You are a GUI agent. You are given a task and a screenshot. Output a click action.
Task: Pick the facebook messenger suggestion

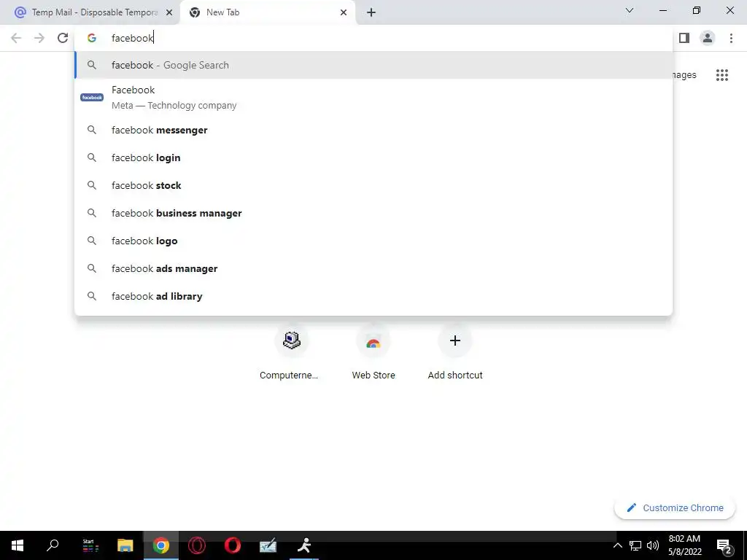click(373, 130)
